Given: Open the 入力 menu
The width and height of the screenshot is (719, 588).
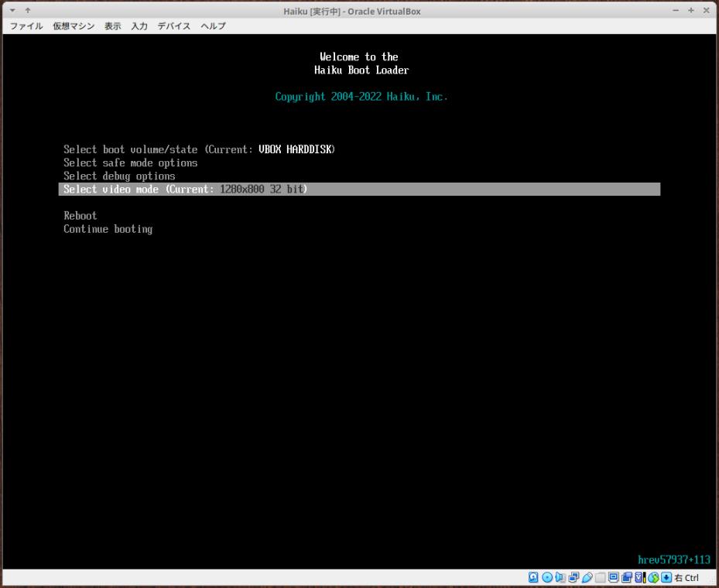Looking at the screenshot, I should [139, 26].
